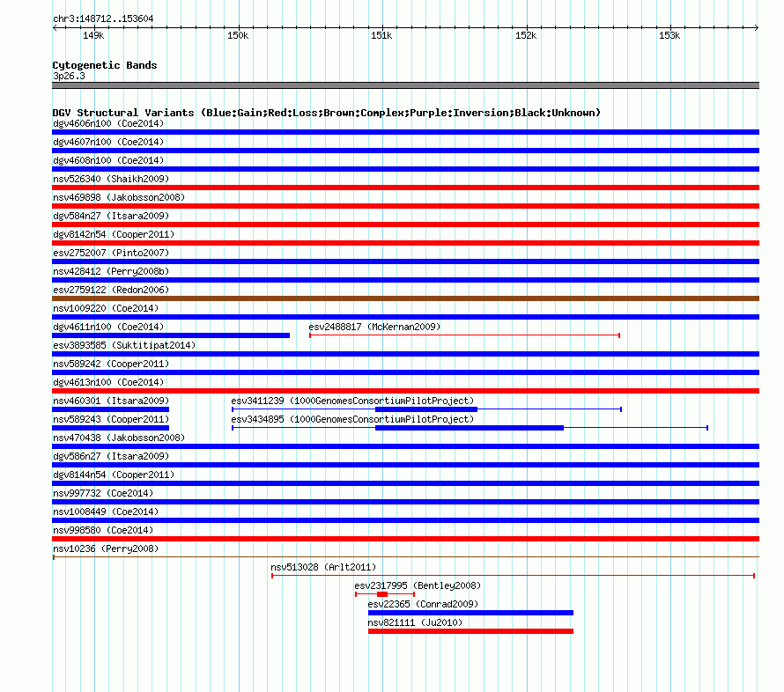Select nsv469898 (Jakobsson2008) variant
The image size is (784, 692).
click(119, 197)
